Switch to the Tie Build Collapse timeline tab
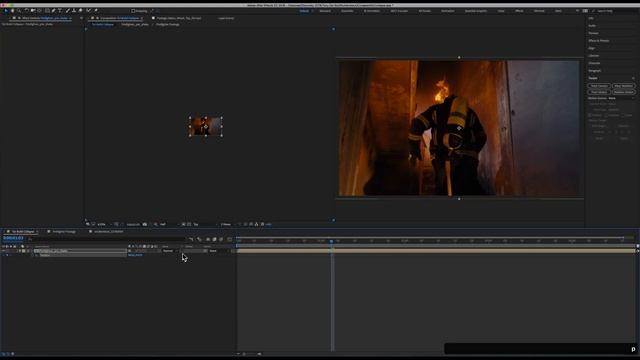 [x=23, y=232]
